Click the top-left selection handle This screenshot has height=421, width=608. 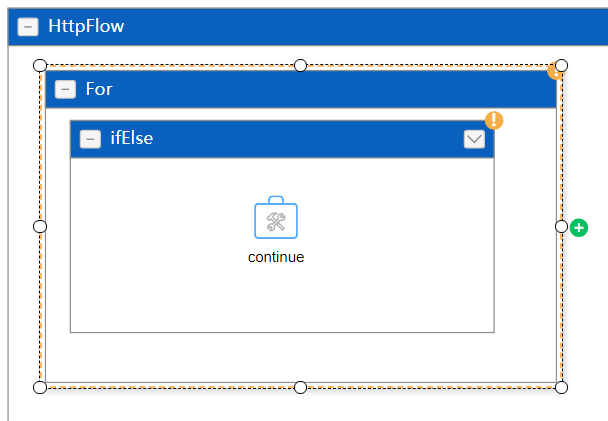point(40,66)
